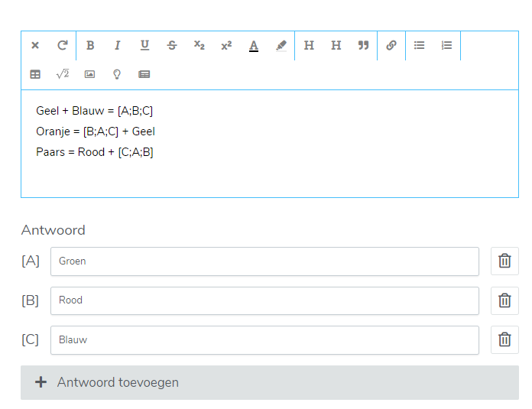532x409 pixels.
Task: Delete answer C with trash icon
Action: 504,339
